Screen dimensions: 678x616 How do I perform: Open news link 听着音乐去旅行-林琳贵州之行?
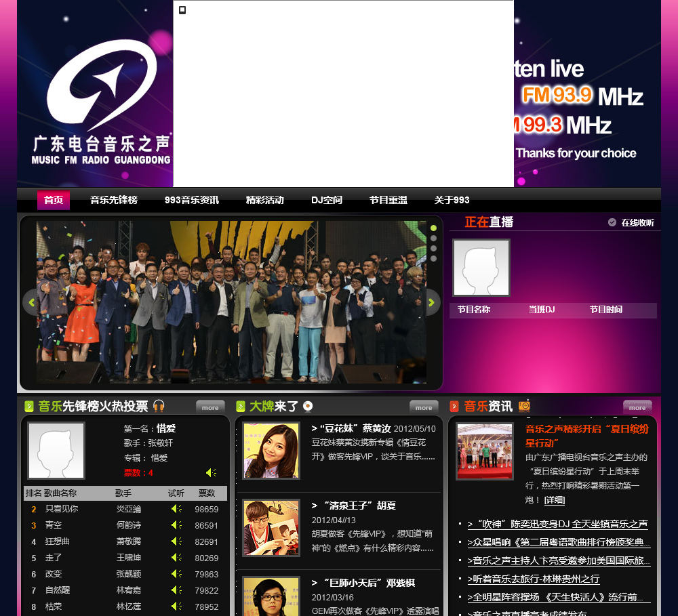coord(534,579)
